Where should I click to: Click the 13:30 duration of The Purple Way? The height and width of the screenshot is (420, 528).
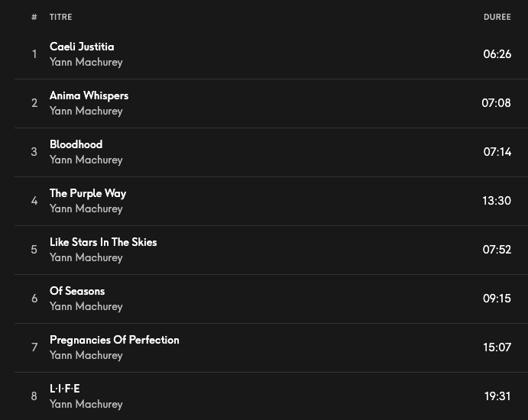(497, 201)
